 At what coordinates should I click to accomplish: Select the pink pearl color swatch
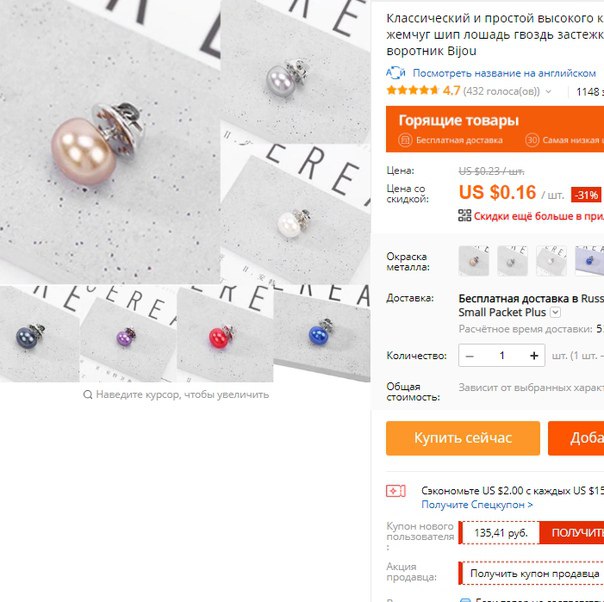coord(474,261)
